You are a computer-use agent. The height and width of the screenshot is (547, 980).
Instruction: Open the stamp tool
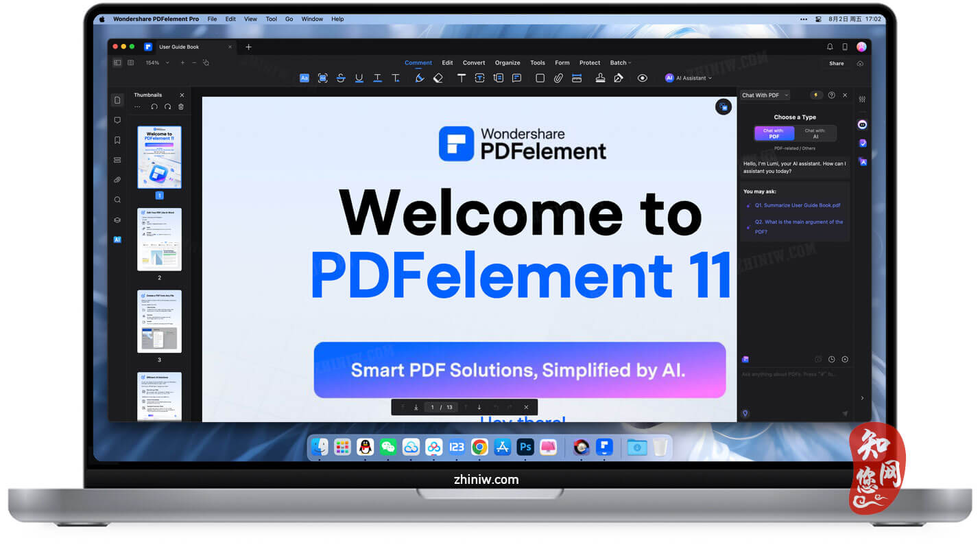(600, 78)
